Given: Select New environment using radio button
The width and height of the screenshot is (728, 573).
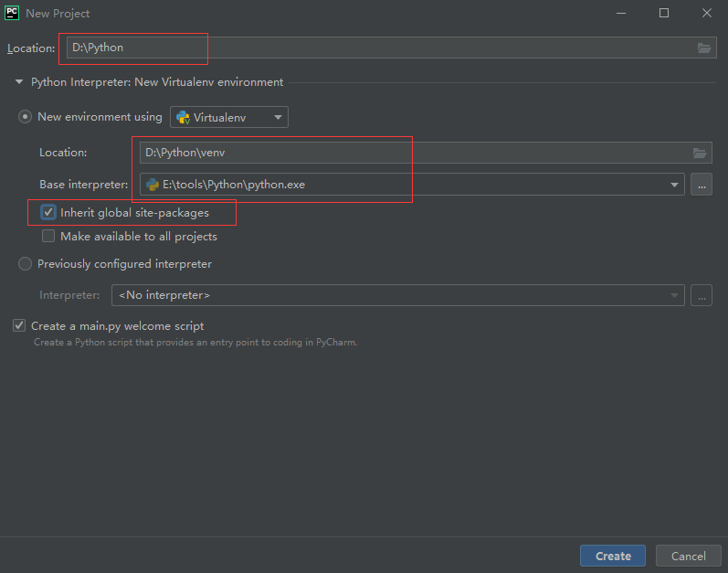Looking at the screenshot, I should coord(25,117).
